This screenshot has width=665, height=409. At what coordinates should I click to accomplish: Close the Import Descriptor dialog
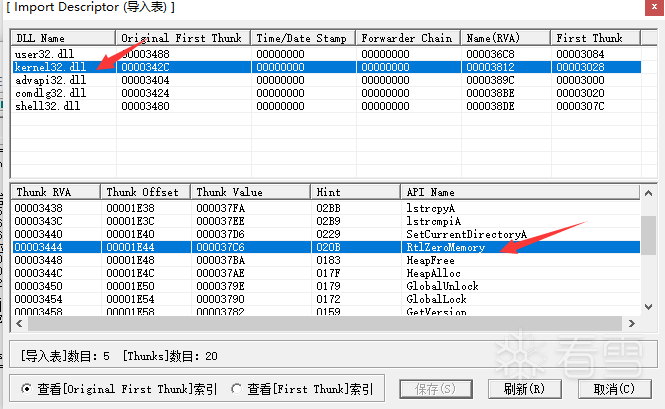654,7
